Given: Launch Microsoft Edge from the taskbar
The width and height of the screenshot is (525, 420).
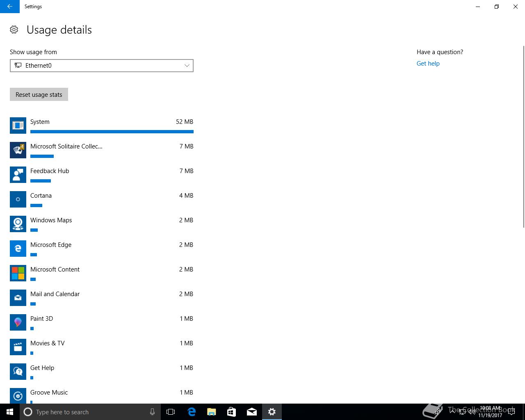Looking at the screenshot, I should pyautogui.click(x=191, y=412).
